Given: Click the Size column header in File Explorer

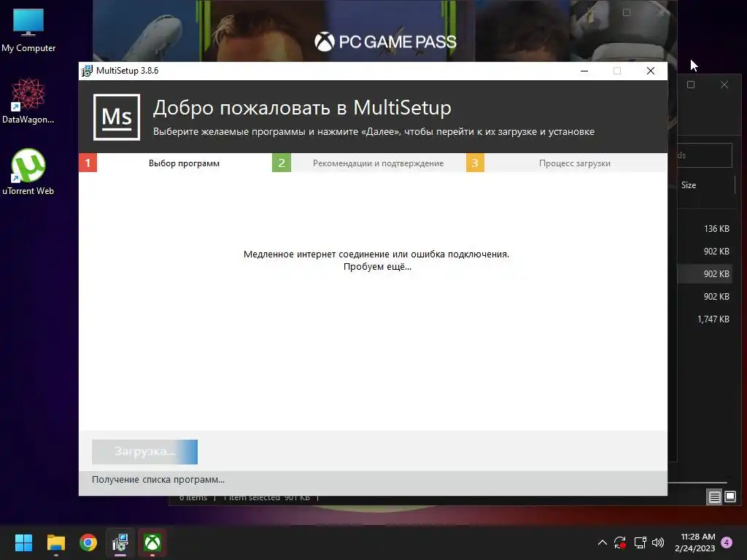Looking at the screenshot, I should pyautogui.click(x=689, y=185).
